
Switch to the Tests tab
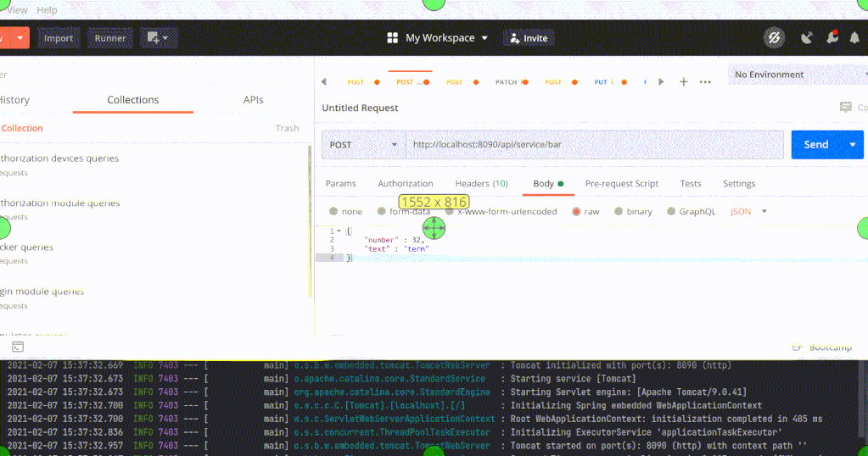click(691, 184)
